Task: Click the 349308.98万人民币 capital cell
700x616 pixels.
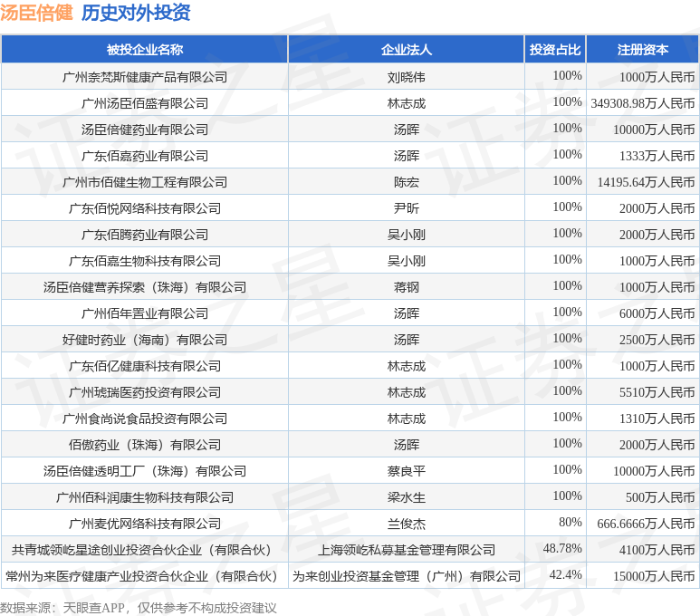Action: coord(643,103)
